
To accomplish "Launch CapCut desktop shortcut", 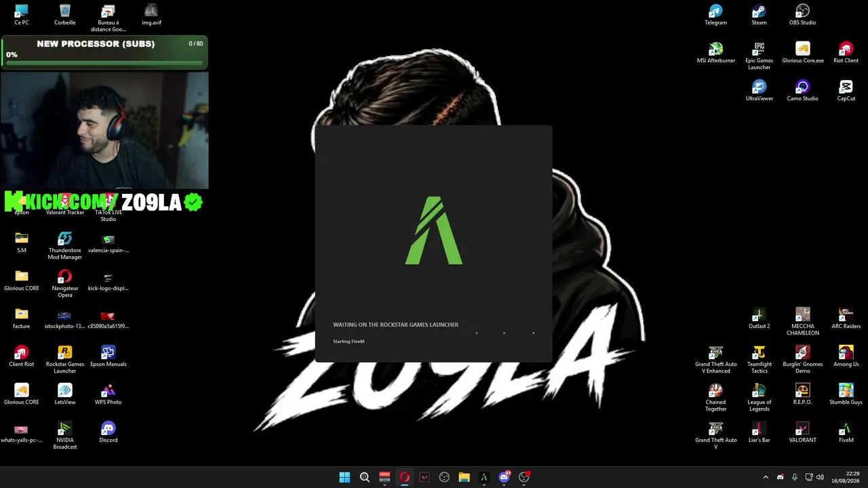I will pyautogui.click(x=846, y=91).
